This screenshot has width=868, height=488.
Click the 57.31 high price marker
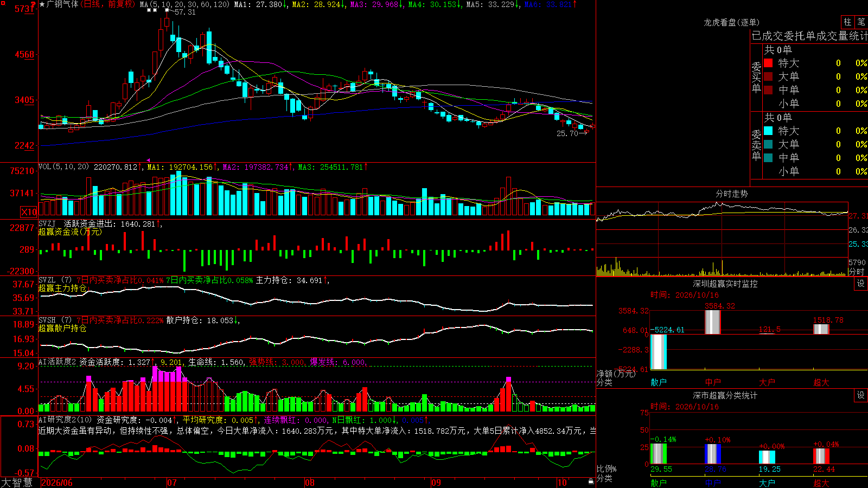pyautogui.click(x=185, y=12)
